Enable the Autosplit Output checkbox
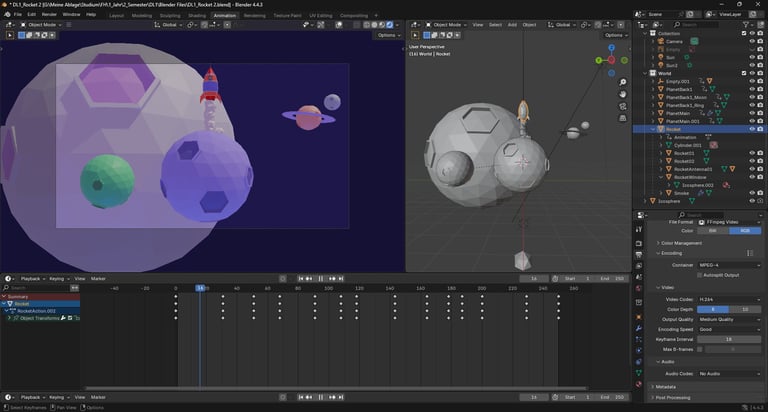The height and width of the screenshot is (412, 768). (701, 274)
